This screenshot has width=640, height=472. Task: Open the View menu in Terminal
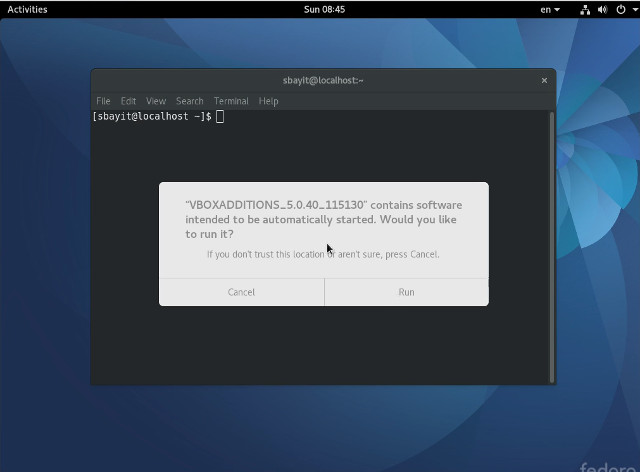(x=156, y=101)
